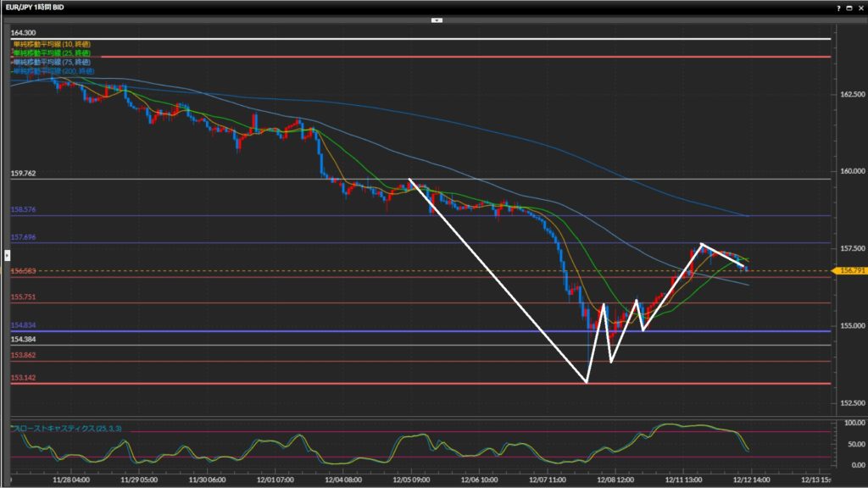The image size is (868, 488).
Task: Click the EUR/JPY 1時間 BID title
Action: pyautogui.click(x=40, y=7)
